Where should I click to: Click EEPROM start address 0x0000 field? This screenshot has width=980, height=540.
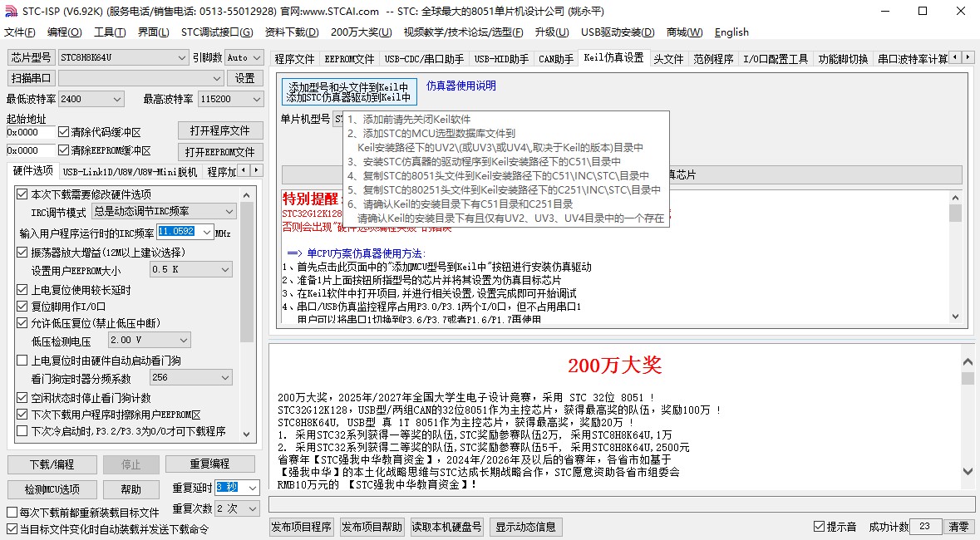[31, 150]
